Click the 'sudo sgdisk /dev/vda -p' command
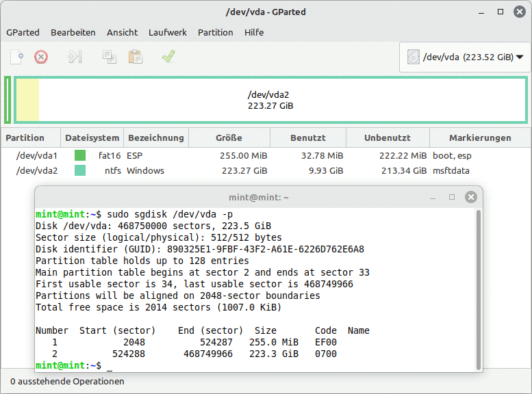Viewport: 532px width, 394px height. tap(170, 214)
